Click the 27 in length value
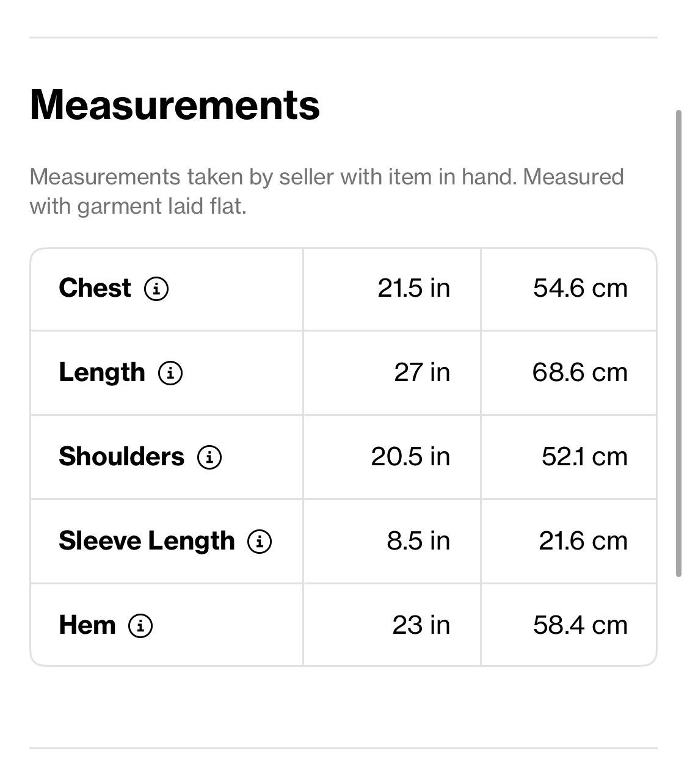 [x=422, y=372]
